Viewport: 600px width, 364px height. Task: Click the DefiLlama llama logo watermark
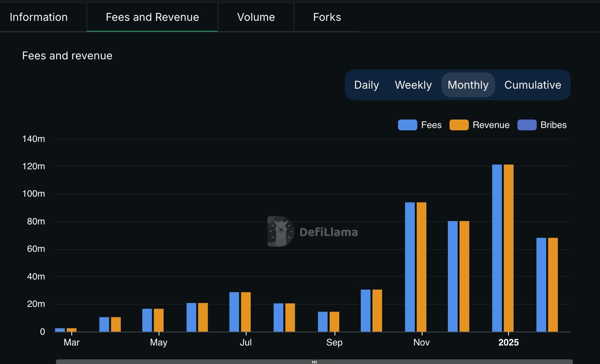[280, 232]
